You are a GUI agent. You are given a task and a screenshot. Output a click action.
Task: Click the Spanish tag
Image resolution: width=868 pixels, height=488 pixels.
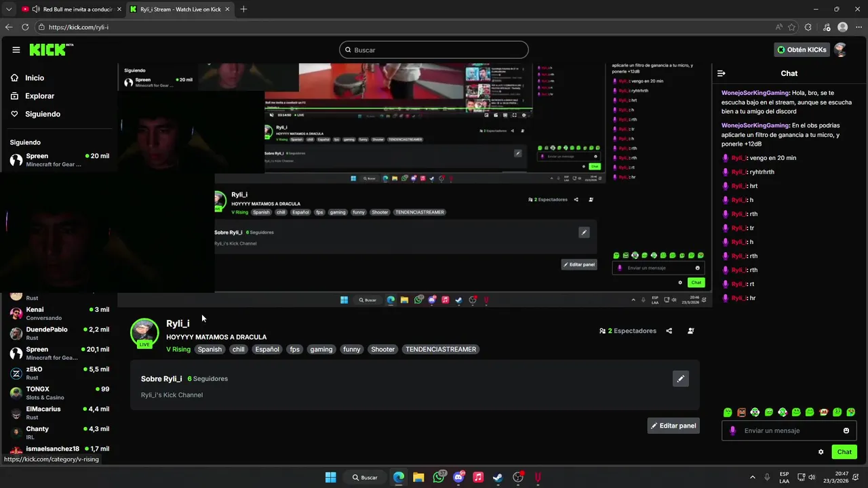[x=210, y=350]
